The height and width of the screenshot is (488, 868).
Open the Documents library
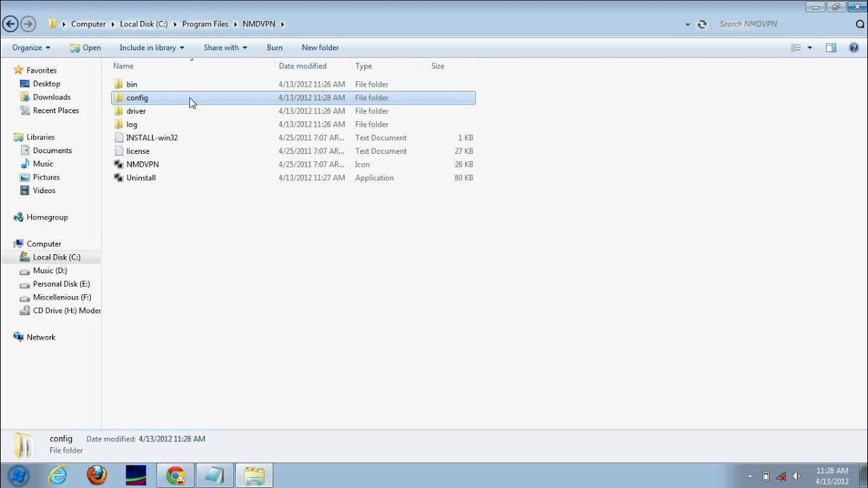pyautogui.click(x=52, y=150)
